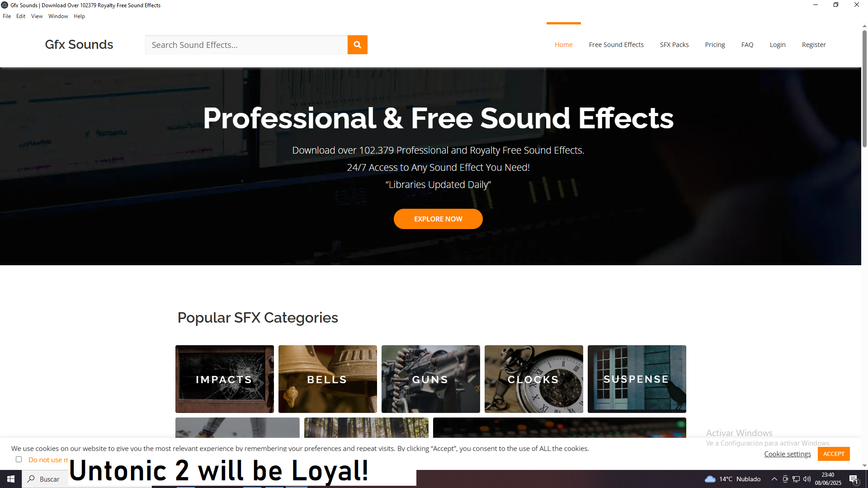Expand hidden system tray icons chevron
The width and height of the screenshot is (868, 488).
(x=774, y=479)
